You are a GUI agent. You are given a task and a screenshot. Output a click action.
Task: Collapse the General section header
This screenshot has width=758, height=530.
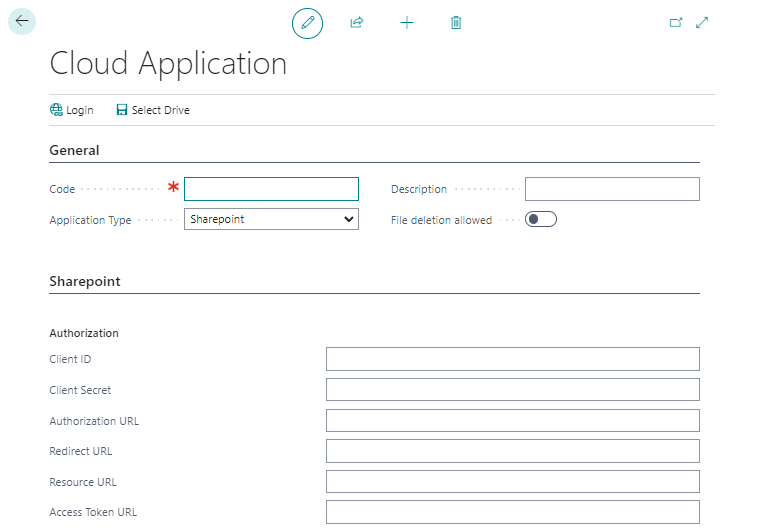[74, 150]
